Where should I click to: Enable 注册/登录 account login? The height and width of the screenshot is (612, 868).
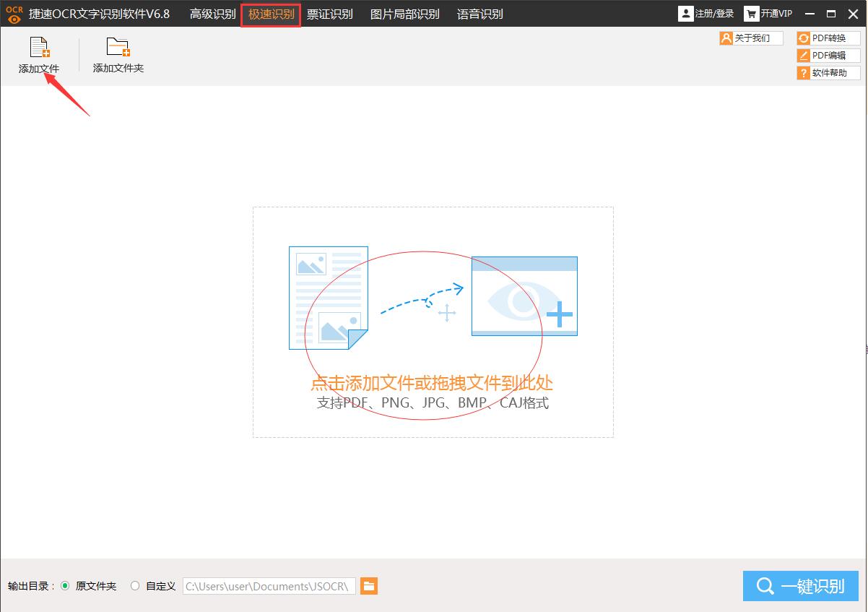click(706, 12)
